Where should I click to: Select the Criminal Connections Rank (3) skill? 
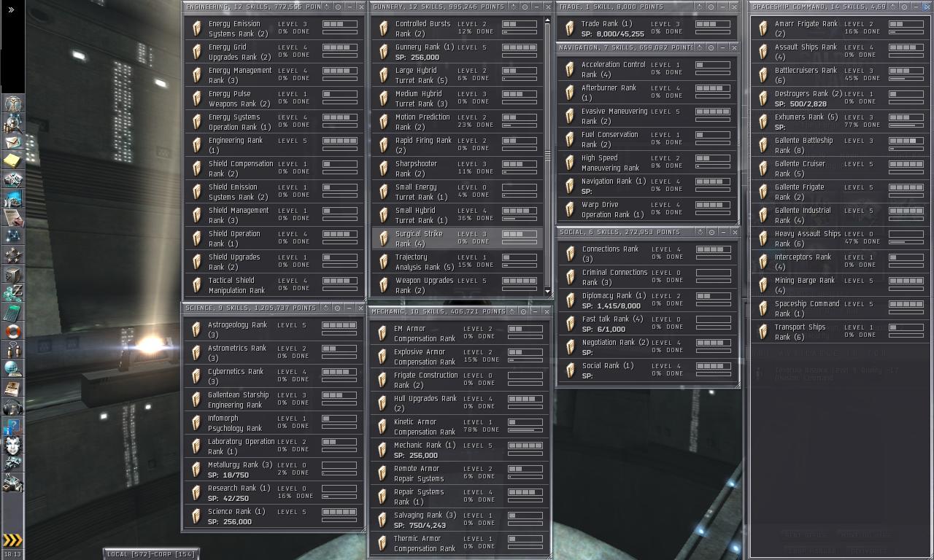[x=648, y=277]
